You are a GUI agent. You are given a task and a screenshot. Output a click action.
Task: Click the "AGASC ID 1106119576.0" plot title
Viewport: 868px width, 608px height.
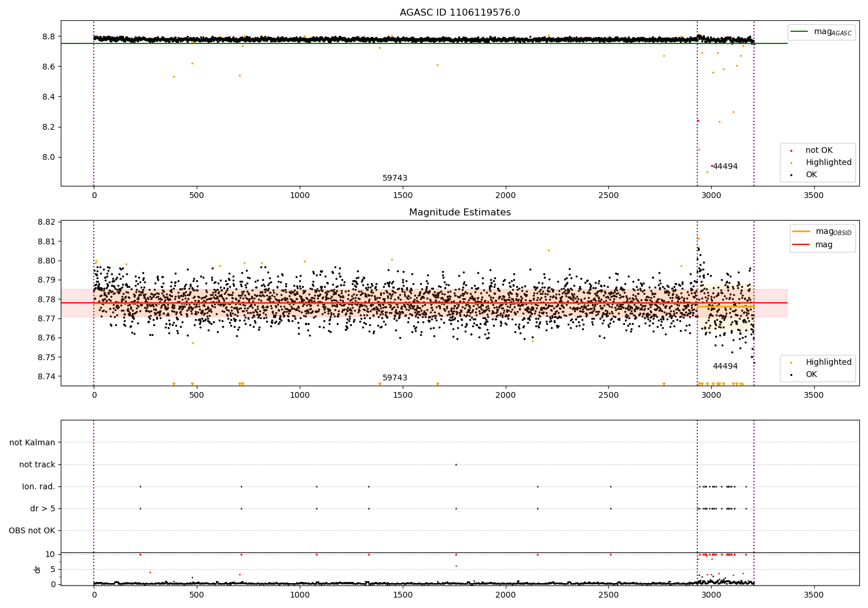459,13
